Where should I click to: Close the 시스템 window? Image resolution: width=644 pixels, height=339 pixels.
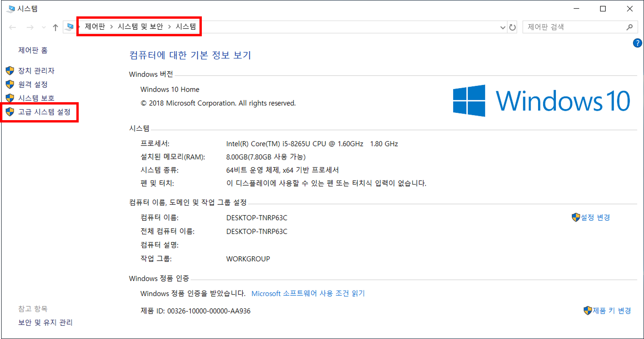(630, 9)
